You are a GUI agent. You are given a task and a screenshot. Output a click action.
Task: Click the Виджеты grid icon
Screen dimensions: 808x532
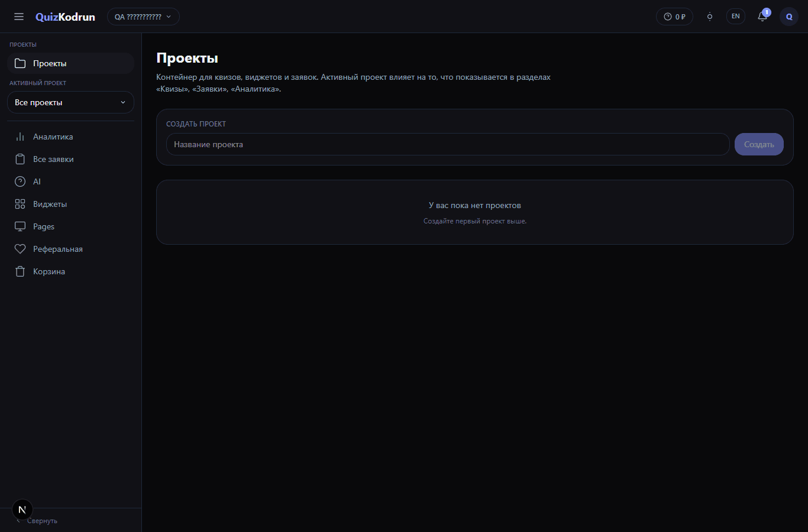click(20, 204)
